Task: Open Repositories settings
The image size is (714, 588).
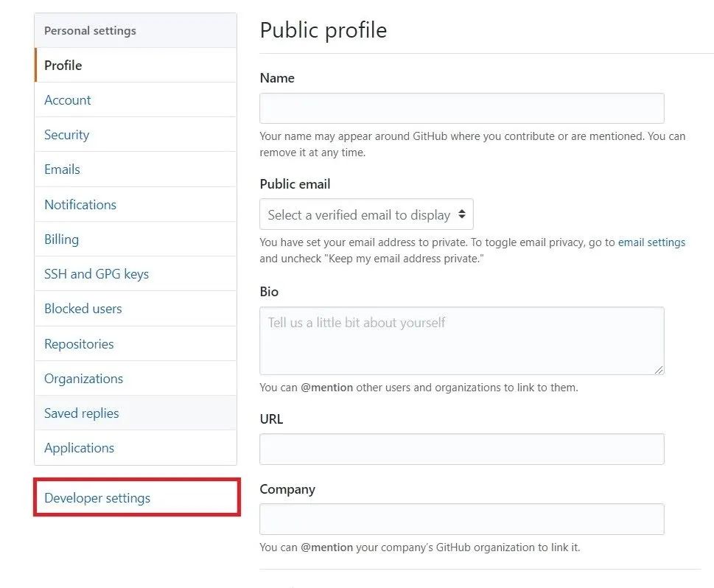Action: click(136, 343)
